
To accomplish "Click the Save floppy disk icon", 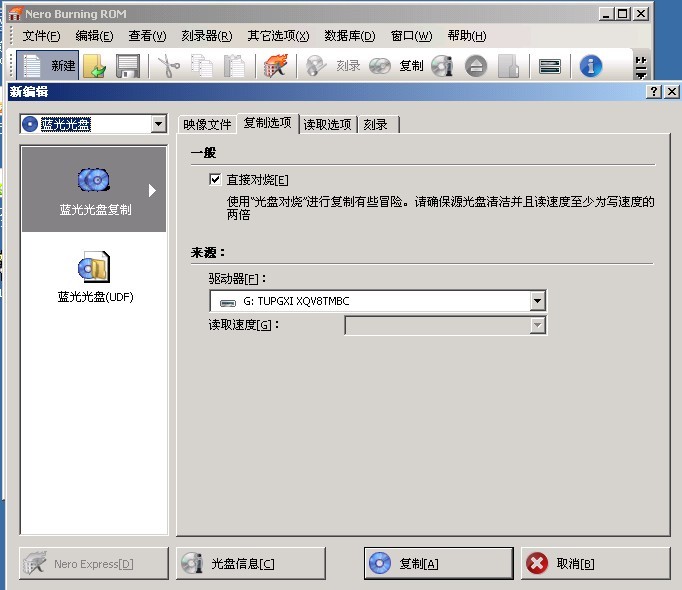I will coord(128,66).
